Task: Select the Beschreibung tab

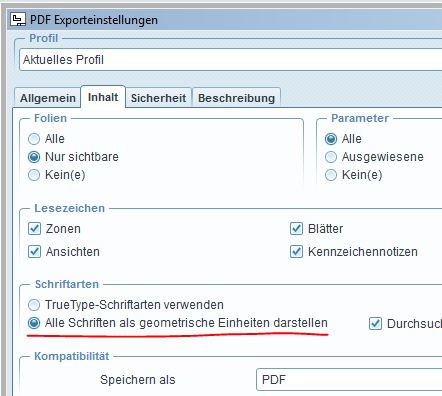Action: click(236, 98)
